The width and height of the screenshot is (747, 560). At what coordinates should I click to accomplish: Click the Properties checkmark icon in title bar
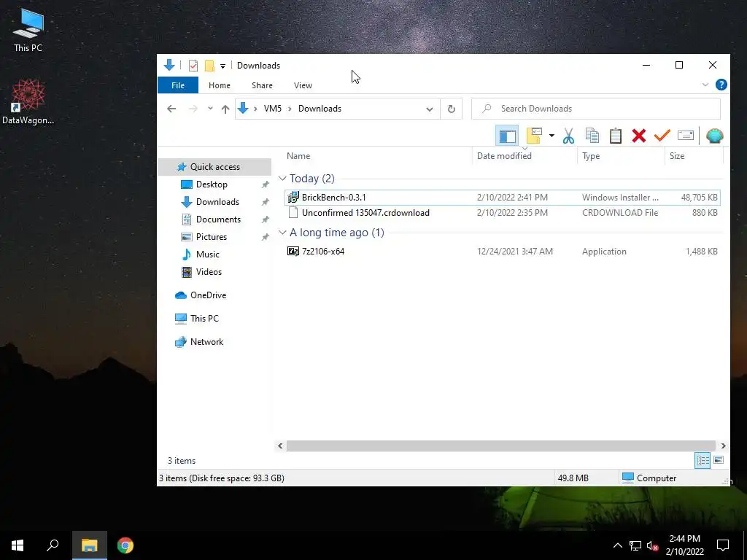point(193,65)
